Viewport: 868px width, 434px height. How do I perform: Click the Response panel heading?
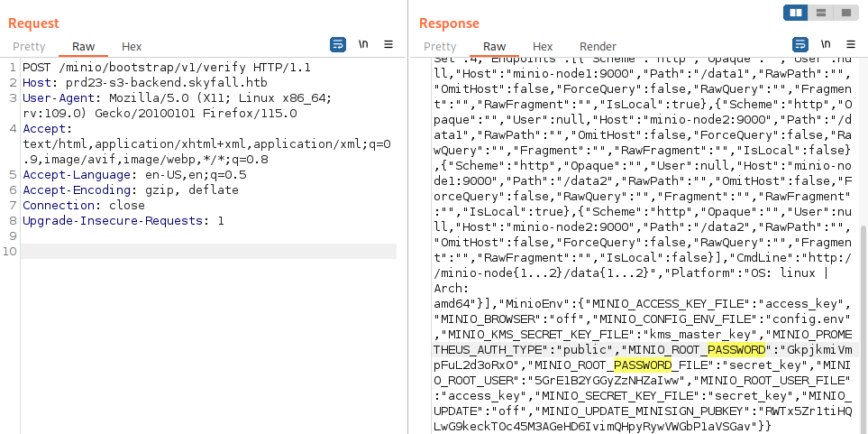(449, 23)
